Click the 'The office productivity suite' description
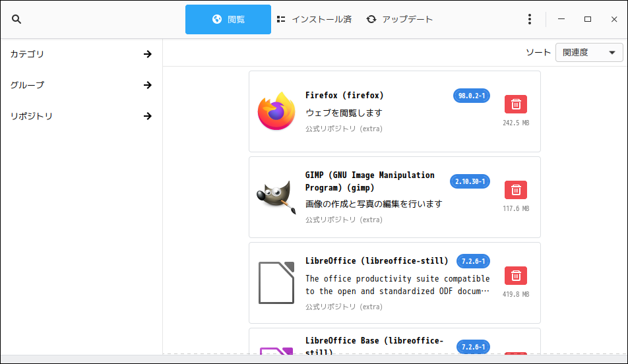 click(397, 285)
